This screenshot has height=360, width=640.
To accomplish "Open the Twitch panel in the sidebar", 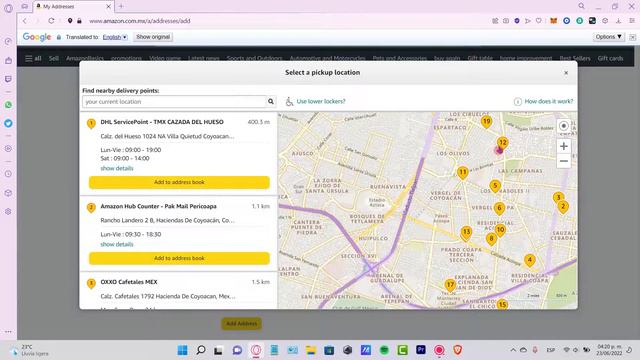I will [8, 79].
